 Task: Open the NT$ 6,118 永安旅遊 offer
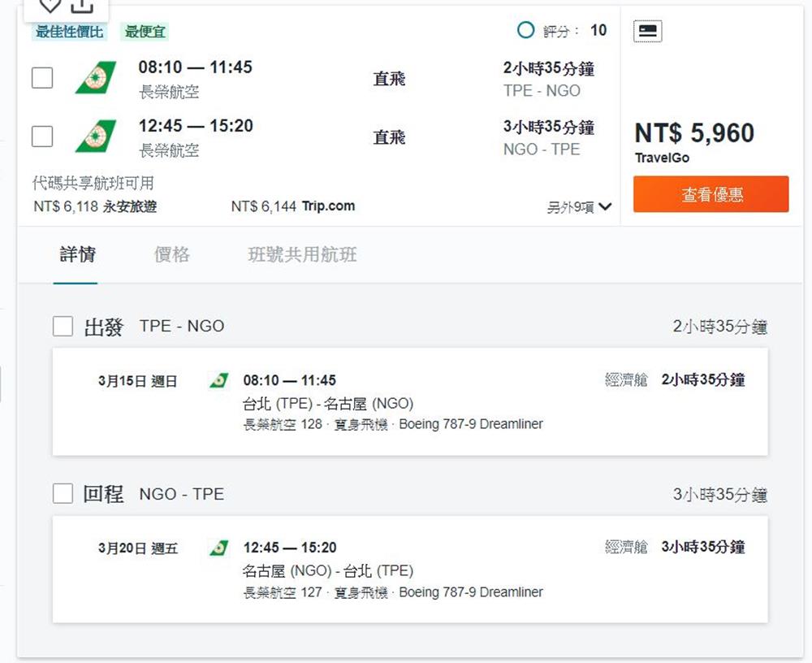pyautogui.click(x=95, y=206)
